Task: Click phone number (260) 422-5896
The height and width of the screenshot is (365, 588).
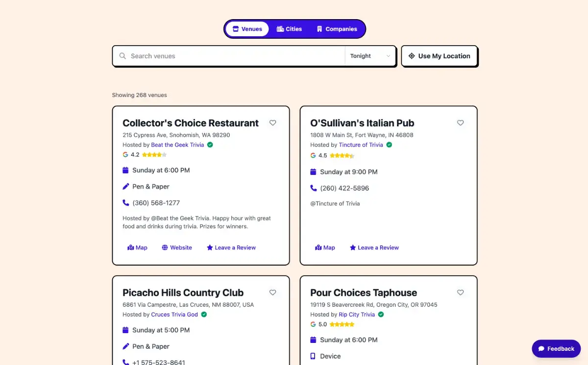Action: (344, 188)
